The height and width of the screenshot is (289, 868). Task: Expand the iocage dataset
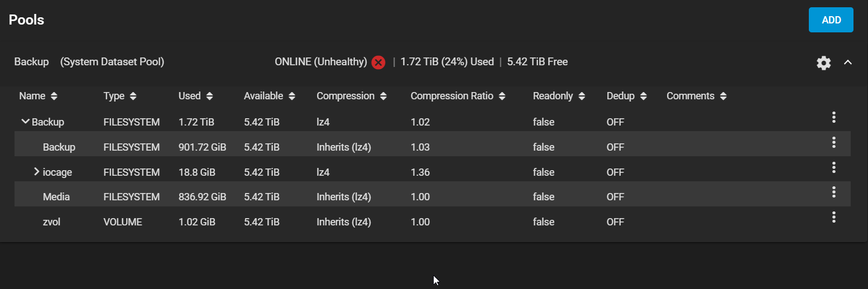36,172
